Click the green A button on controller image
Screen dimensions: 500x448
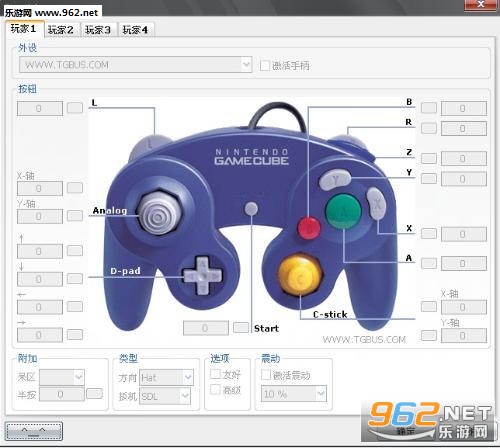pos(343,211)
